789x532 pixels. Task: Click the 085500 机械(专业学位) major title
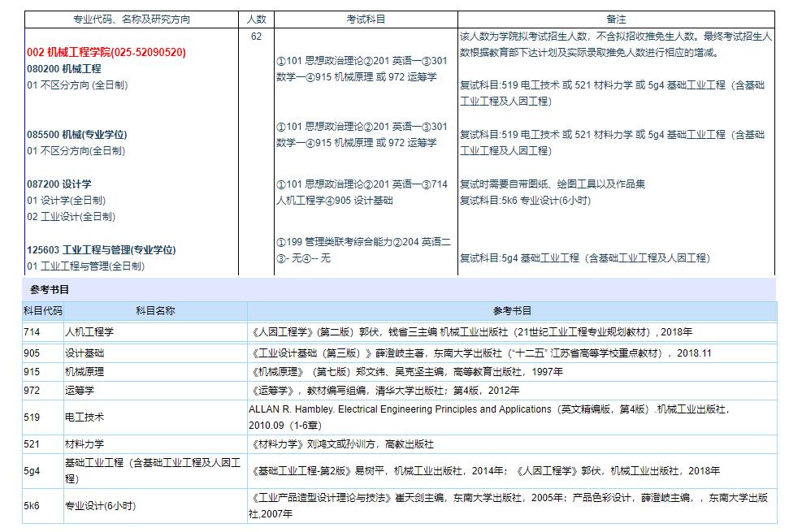pos(77,135)
